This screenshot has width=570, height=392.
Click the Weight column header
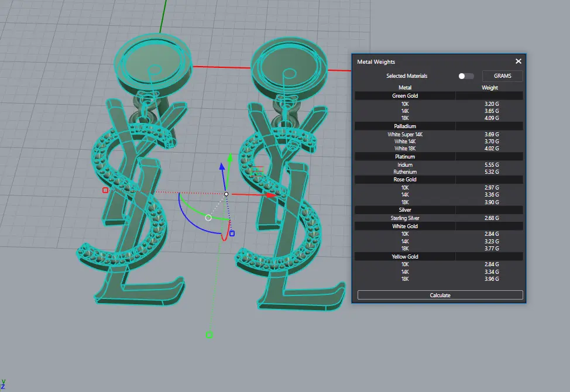[x=490, y=88]
